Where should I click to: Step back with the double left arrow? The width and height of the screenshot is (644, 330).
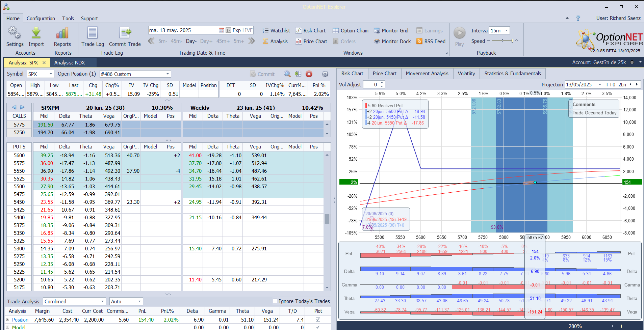[151, 41]
